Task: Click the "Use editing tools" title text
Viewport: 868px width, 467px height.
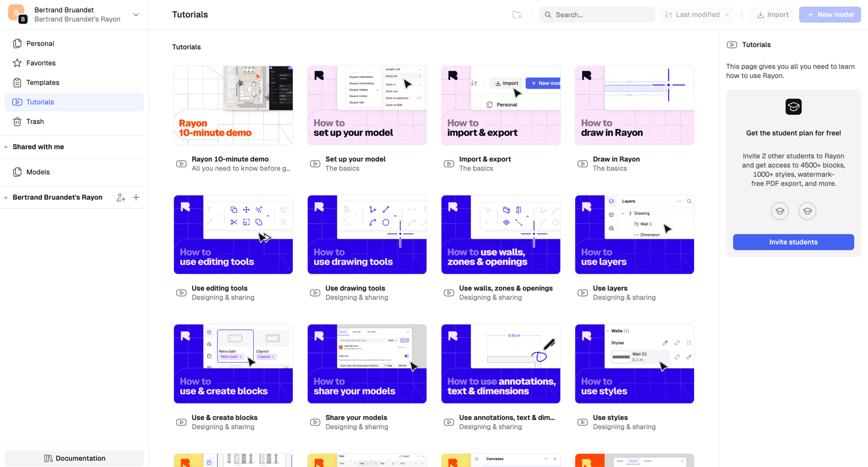Action: [x=220, y=288]
